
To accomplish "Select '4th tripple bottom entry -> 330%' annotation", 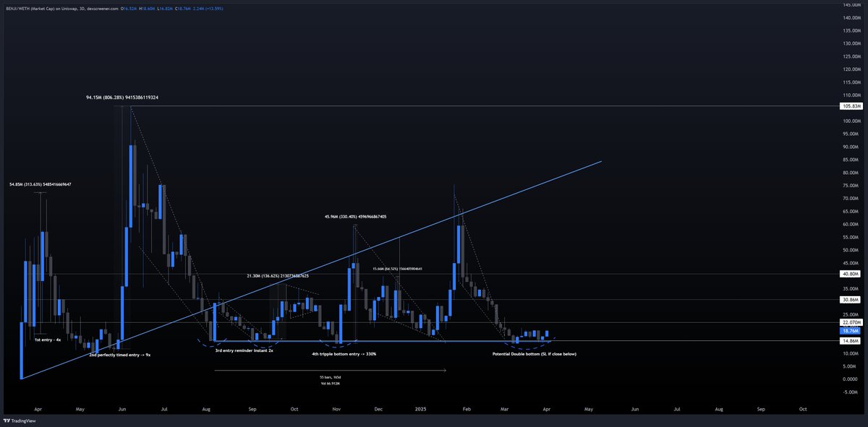I will tap(344, 354).
